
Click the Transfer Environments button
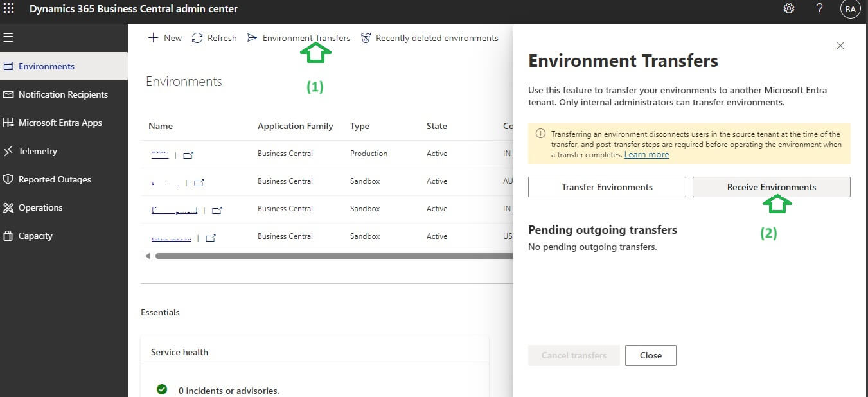606,187
